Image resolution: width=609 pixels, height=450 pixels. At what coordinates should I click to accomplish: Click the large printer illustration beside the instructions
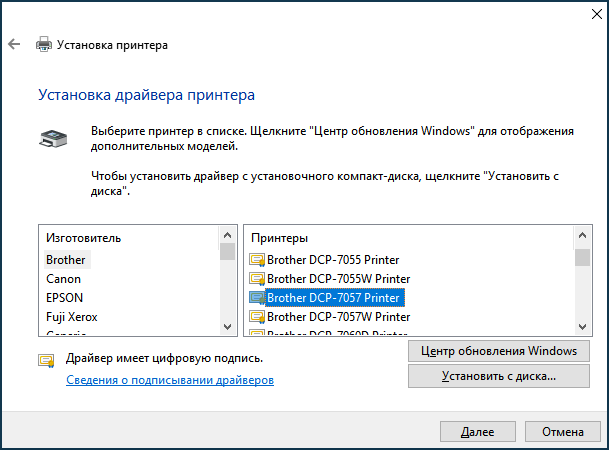(53, 139)
